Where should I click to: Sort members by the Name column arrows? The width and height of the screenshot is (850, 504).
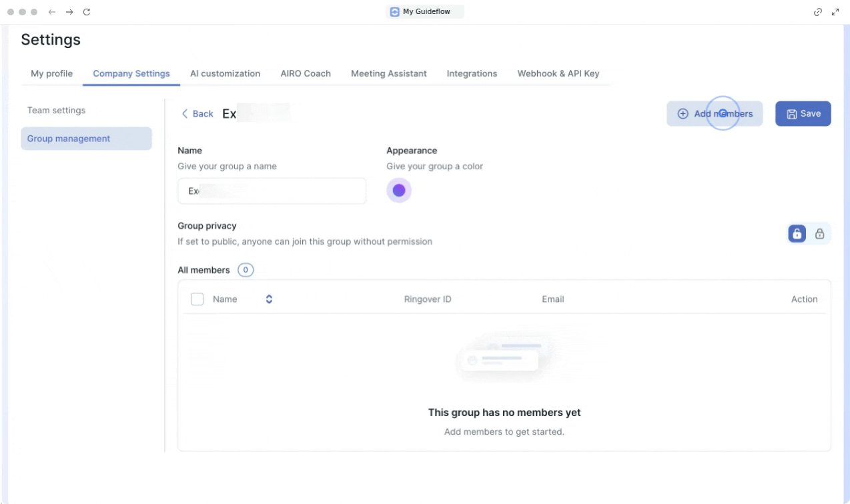click(269, 299)
